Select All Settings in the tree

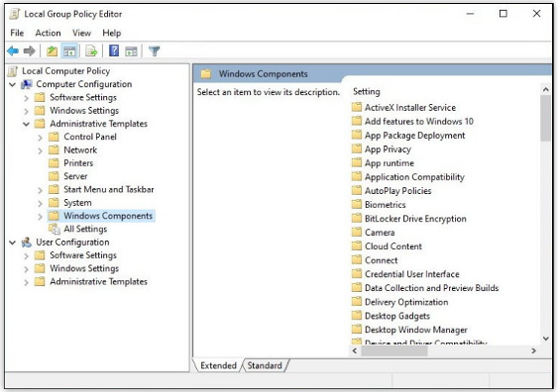85,229
